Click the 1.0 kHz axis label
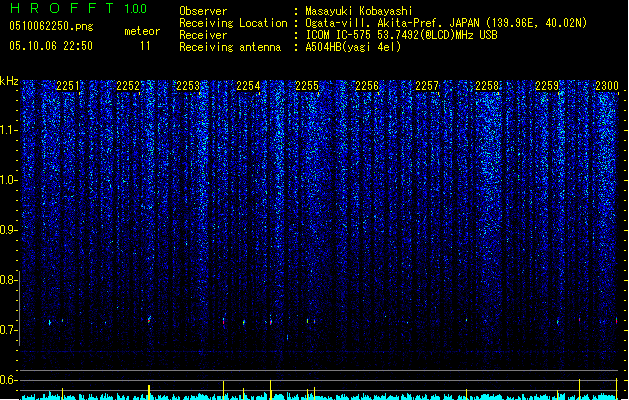Screen dimensions: 629x400 tap(8, 180)
